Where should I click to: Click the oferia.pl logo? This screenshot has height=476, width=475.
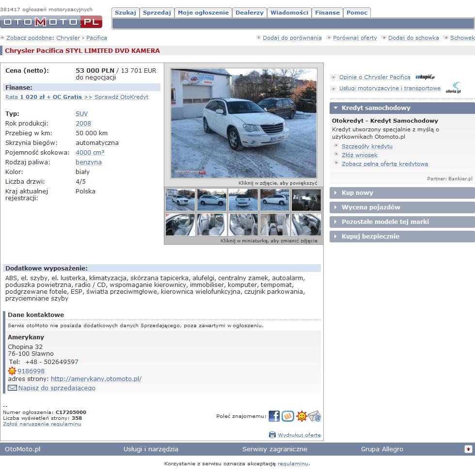click(453, 88)
